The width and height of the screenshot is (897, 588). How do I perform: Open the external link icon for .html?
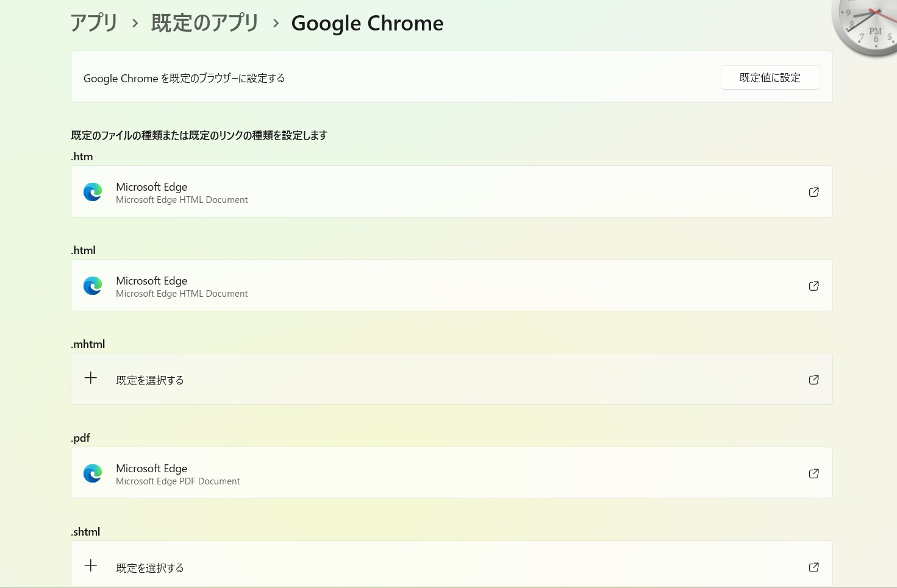(813, 286)
